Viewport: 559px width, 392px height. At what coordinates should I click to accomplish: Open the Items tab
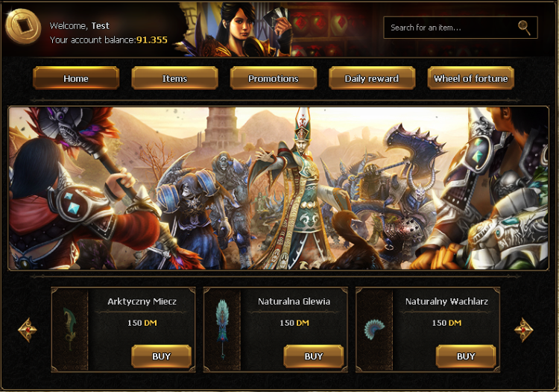click(x=174, y=78)
